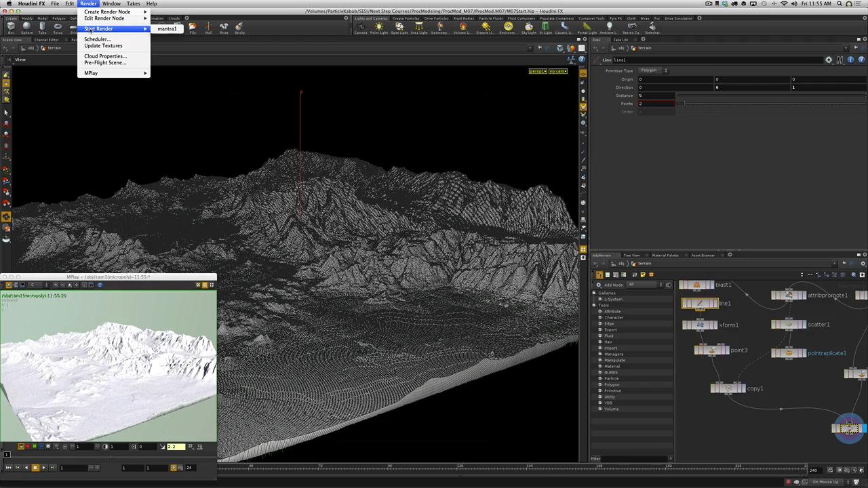This screenshot has height=488, width=868.
Task: Collapse the Galleries tree section
Action: click(x=595, y=293)
